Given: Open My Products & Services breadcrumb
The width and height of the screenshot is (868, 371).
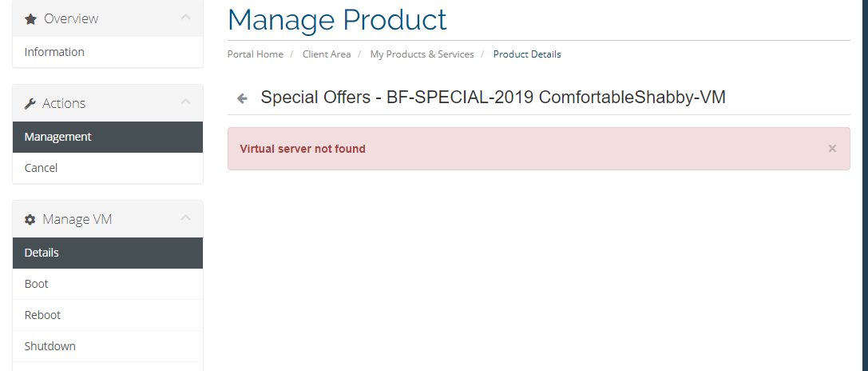Looking at the screenshot, I should (422, 54).
